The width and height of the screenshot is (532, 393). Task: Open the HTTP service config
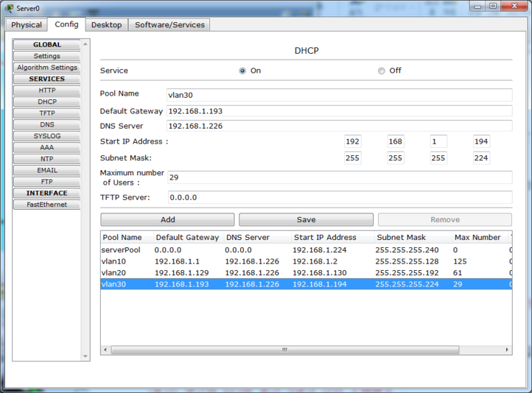(47, 91)
